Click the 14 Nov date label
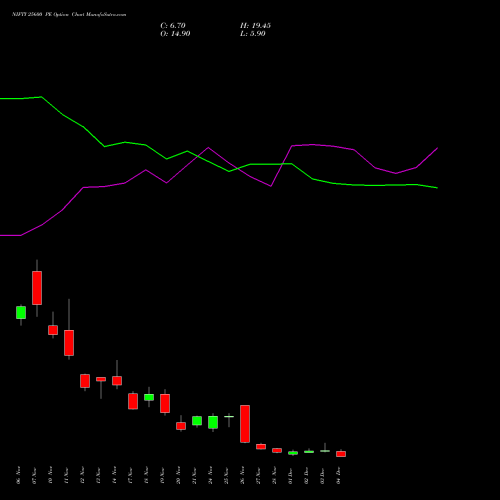Viewport: 500px width, 500px height. 114,475
